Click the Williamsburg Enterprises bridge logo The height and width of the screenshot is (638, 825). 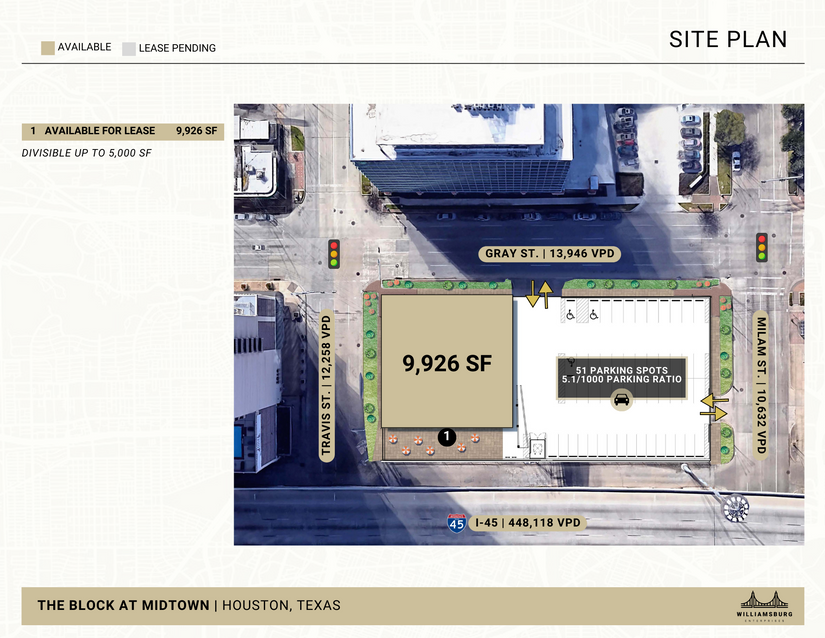click(764, 606)
